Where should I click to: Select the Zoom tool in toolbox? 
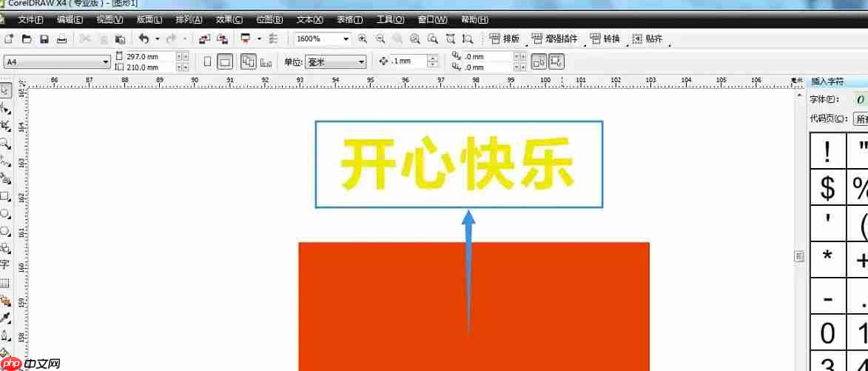[5, 144]
